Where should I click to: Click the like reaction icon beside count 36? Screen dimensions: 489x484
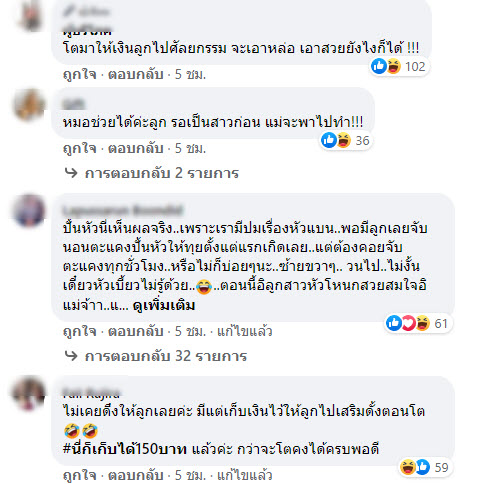328,140
